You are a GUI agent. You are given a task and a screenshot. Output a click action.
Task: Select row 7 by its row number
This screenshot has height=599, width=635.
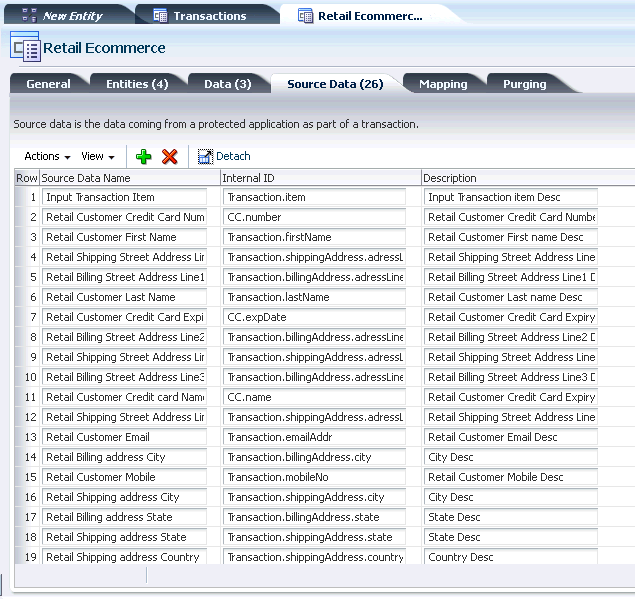pos(27,317)
